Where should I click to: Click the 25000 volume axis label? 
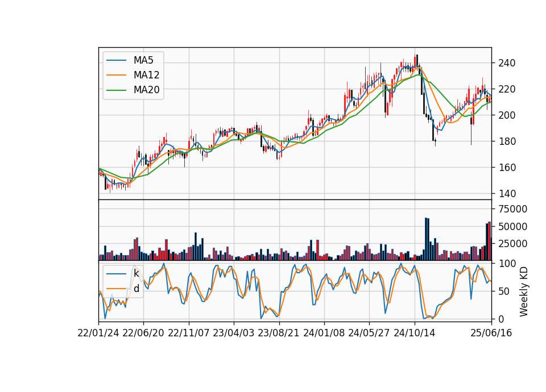click(512, 244)
